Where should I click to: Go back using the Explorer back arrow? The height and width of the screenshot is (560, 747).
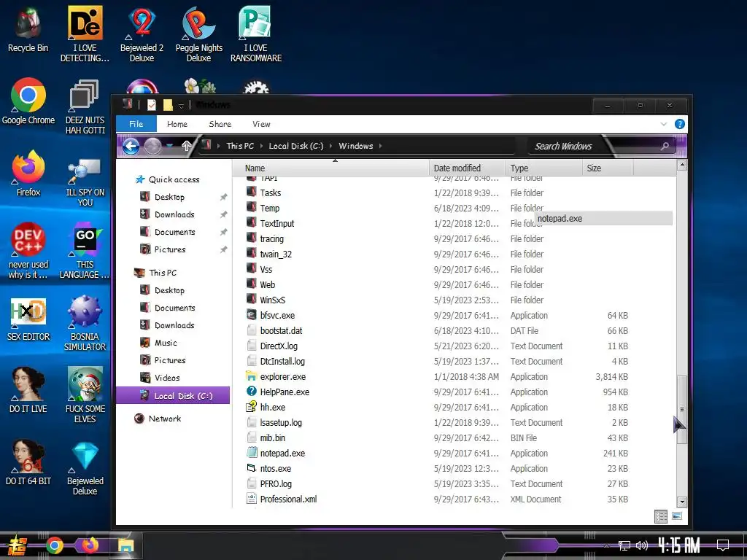[131, 146]
